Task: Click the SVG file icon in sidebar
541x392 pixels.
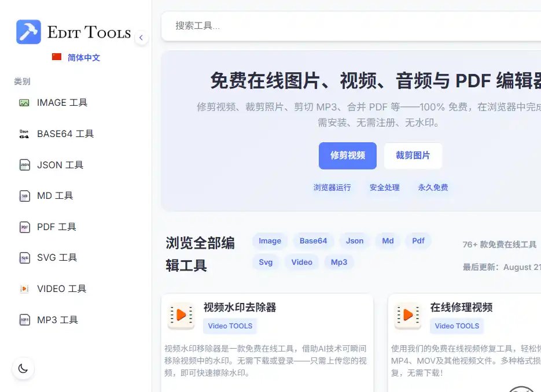Action: 24,257
